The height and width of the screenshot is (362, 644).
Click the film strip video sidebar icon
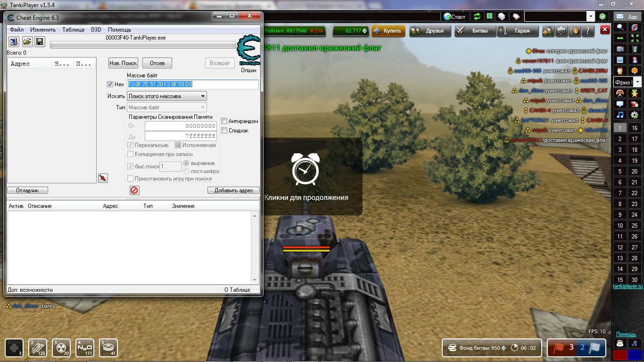tap(635, 49)
